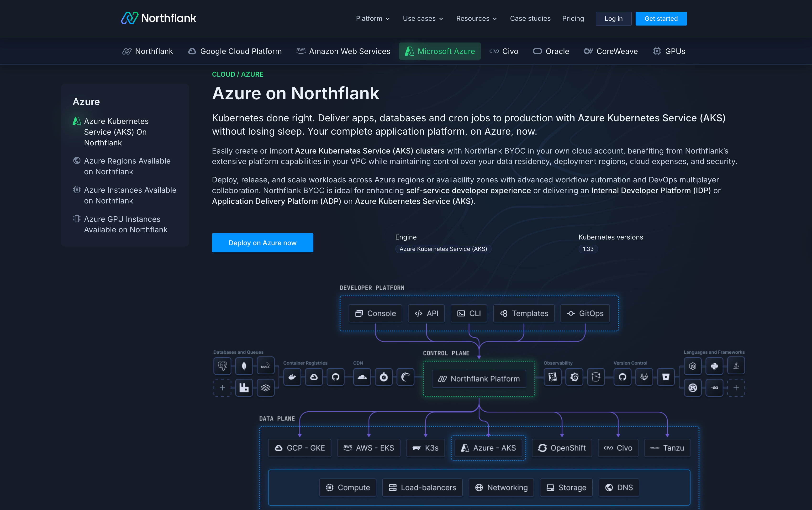Viewport: 812px width, 510px height.
Task: Open Azure Regions Available sidebar link
Action: [x=127, y=166]
